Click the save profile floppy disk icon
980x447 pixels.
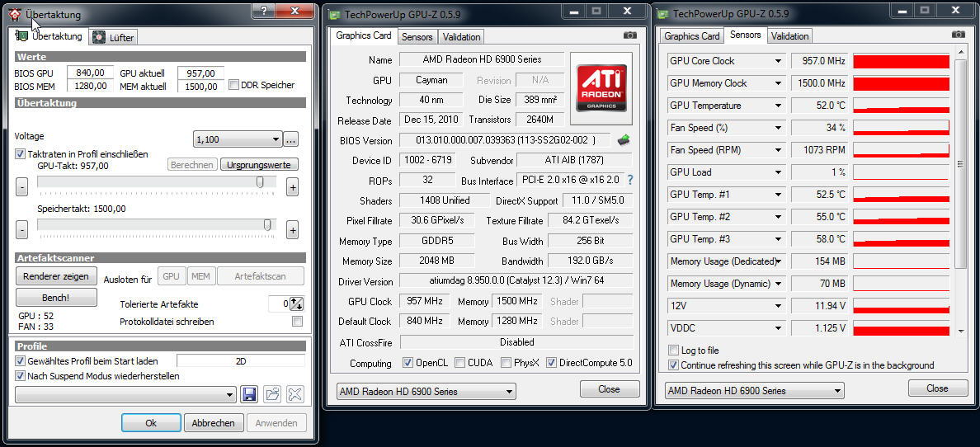pyautogui.click(x=249, y=394)
